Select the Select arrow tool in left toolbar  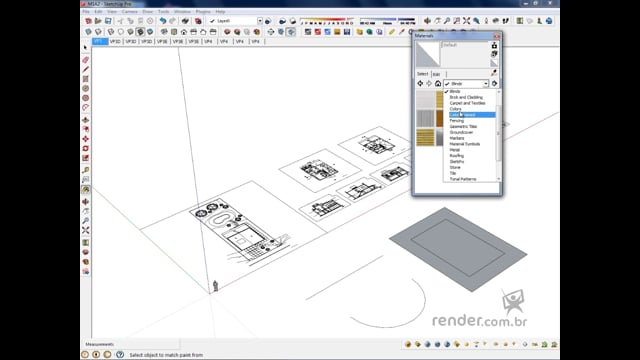pyautogui.click(x=86, y=48)
